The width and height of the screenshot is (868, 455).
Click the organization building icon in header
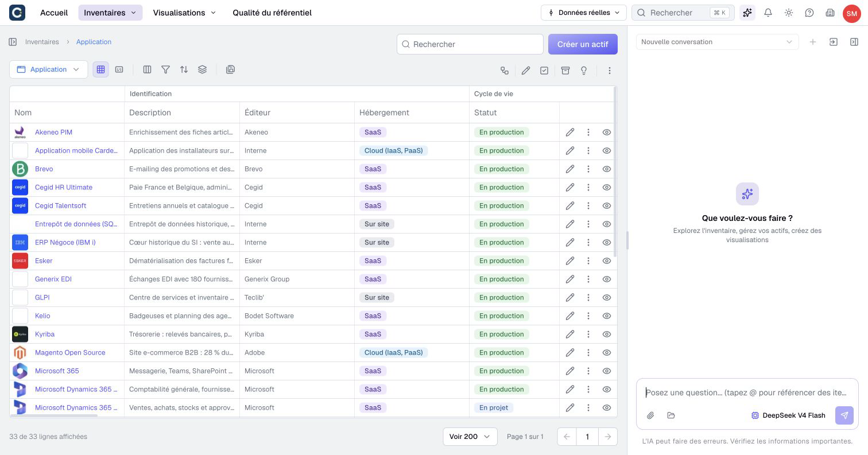(830, 13)
